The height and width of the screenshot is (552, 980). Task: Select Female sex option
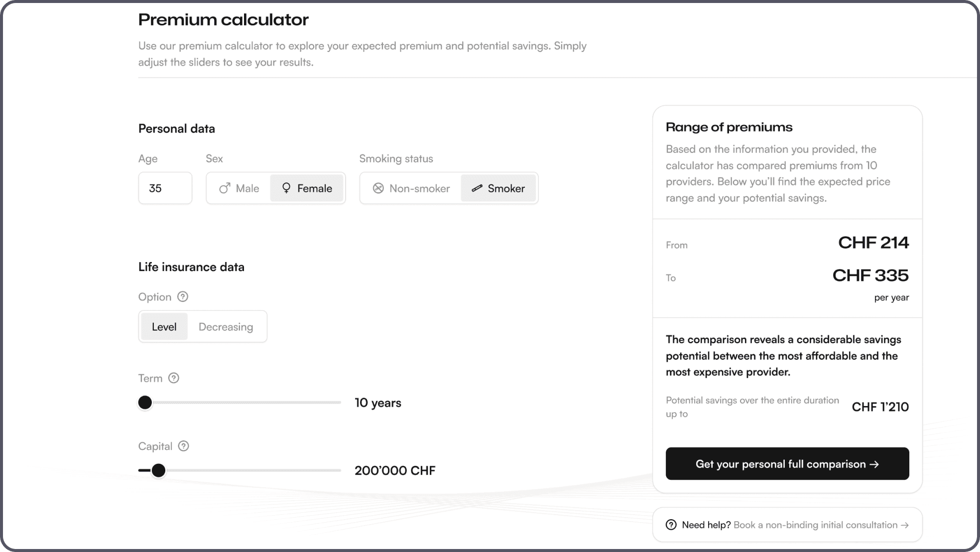coord(307,188)
